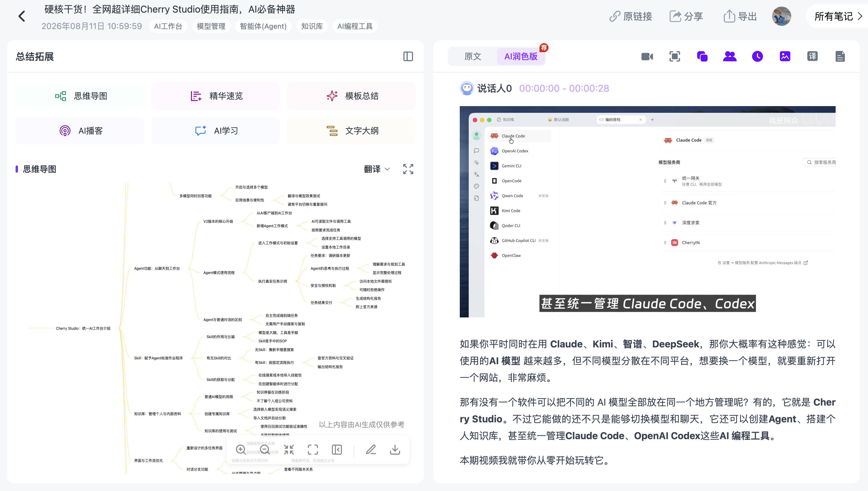This screenshot has height=491, width=868.
Task: Select the Skill：赋予Agent标准作业程序 node
Action: click(159, 358)
